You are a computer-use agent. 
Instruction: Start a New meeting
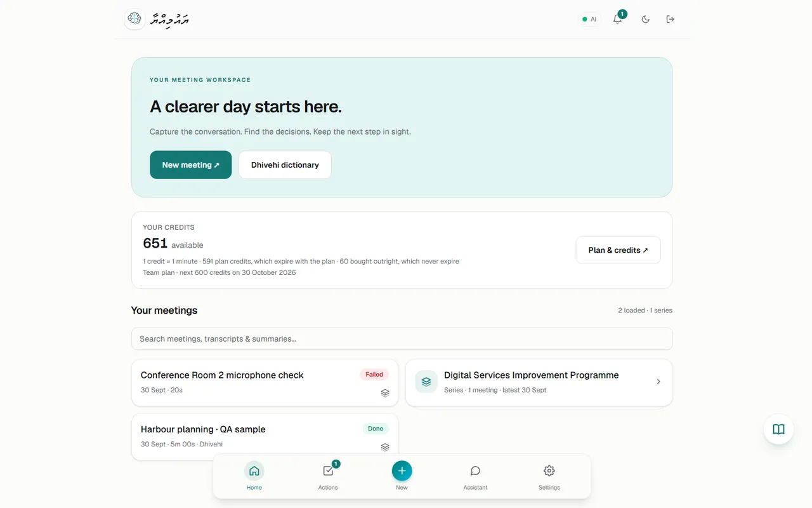(191, 165)
